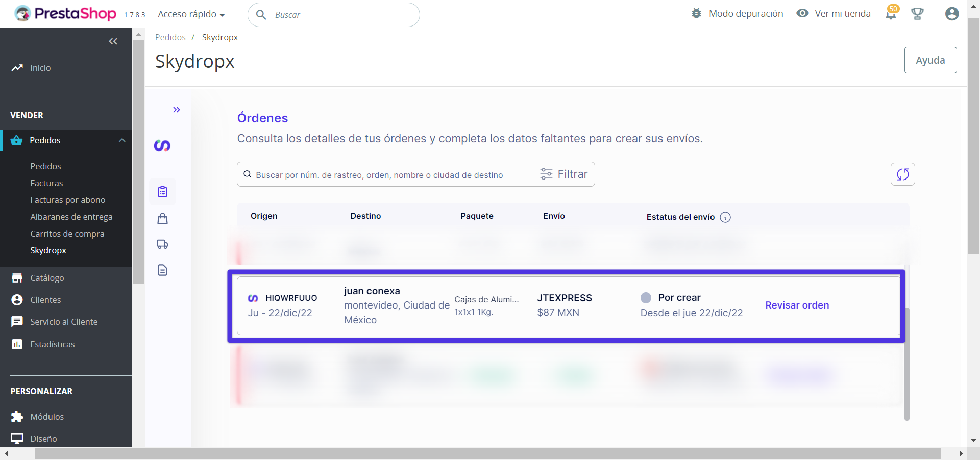The width and height of the screenshot is (980, 460).
Task: Focus the Buscar search field
Action: (x=334, y=15)
